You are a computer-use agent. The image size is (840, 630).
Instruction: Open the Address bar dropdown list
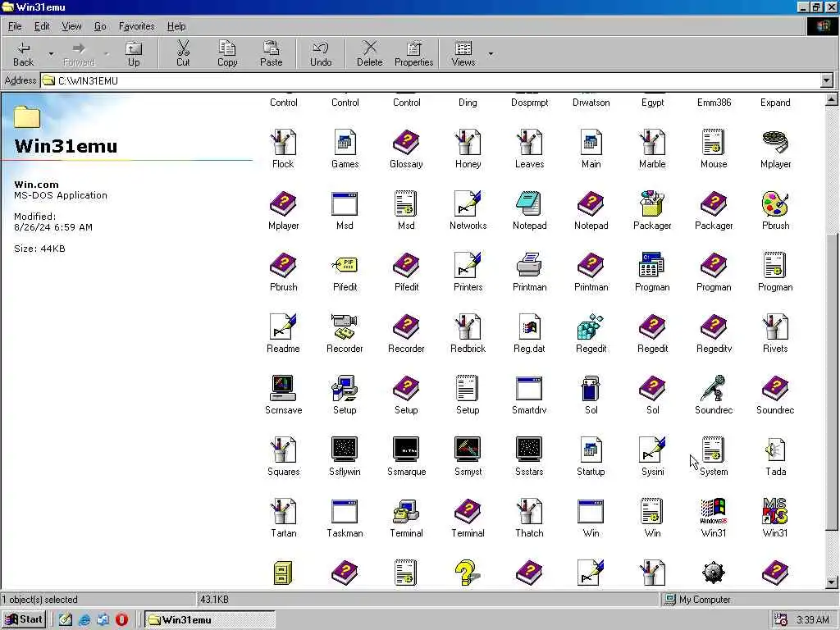coord(827,81)
